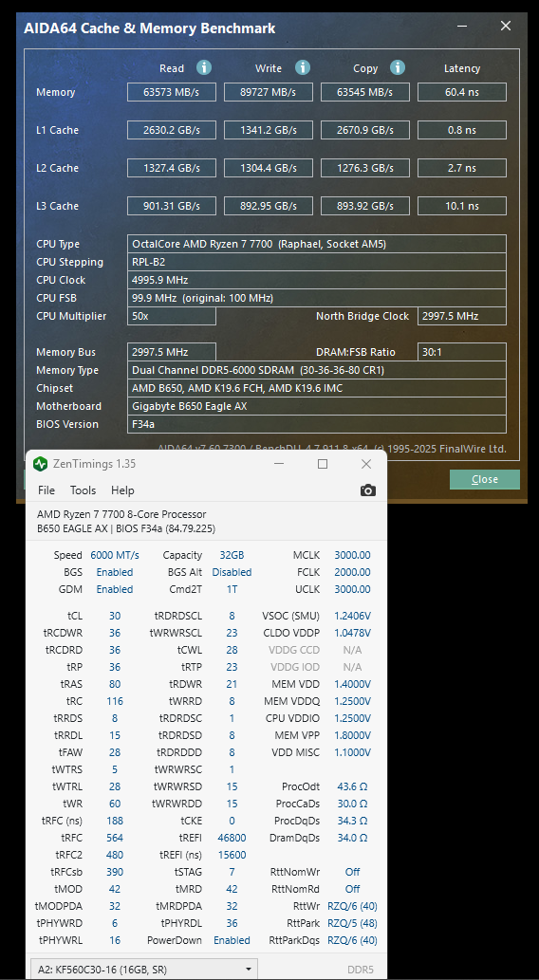Expand the A2: KF560C30-16 memory module dropdown
Screen dimensions: 539x980
144,970
